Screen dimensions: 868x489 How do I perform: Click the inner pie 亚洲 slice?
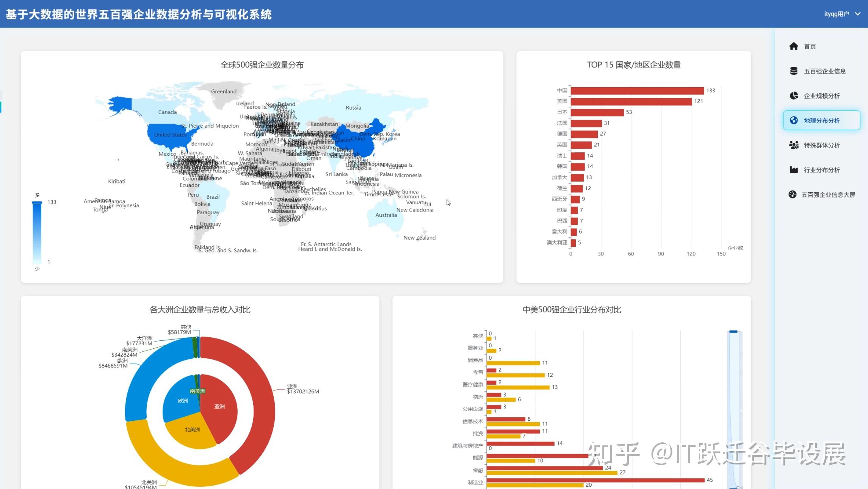pyautogui.click(x=219, y=406)
